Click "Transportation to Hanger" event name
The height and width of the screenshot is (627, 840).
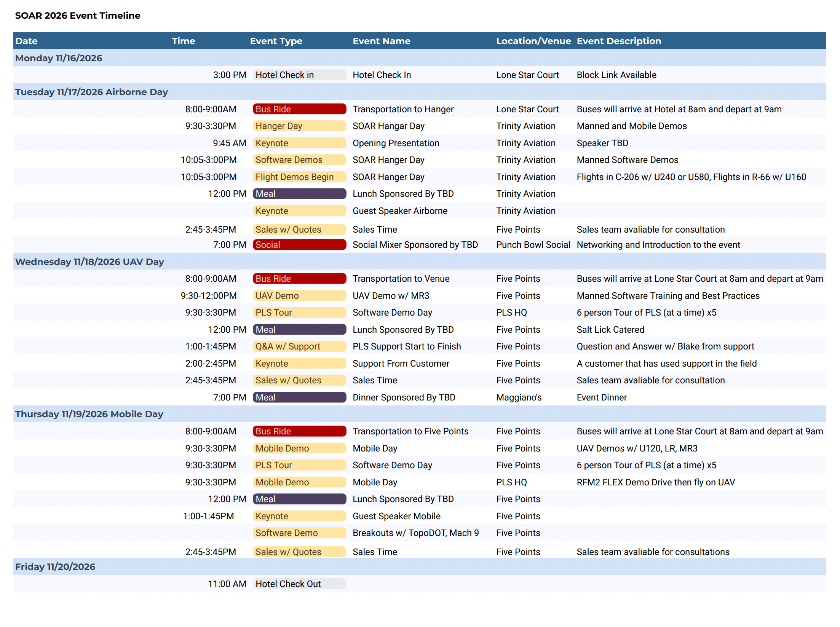click(x=403, y=109)
